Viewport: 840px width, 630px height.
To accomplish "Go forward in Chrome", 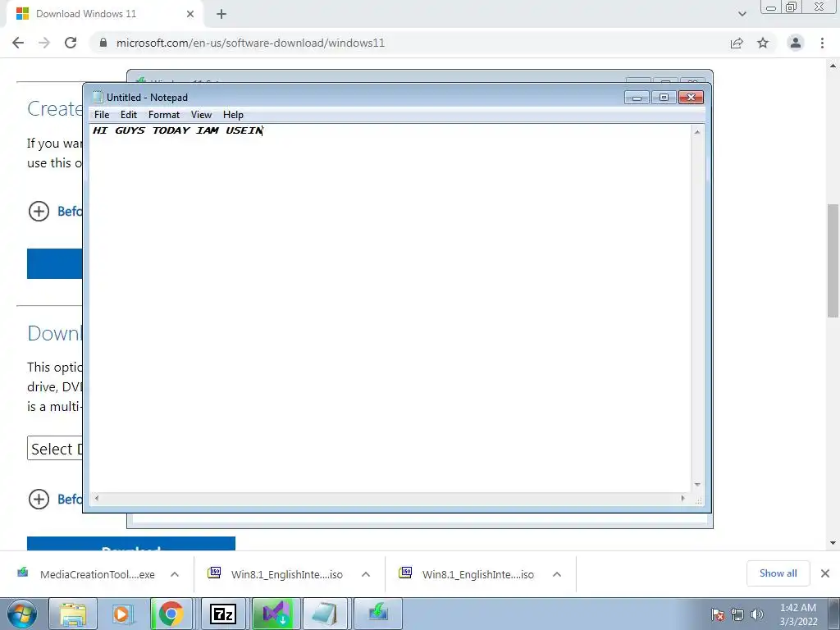I will pos(44,43).
